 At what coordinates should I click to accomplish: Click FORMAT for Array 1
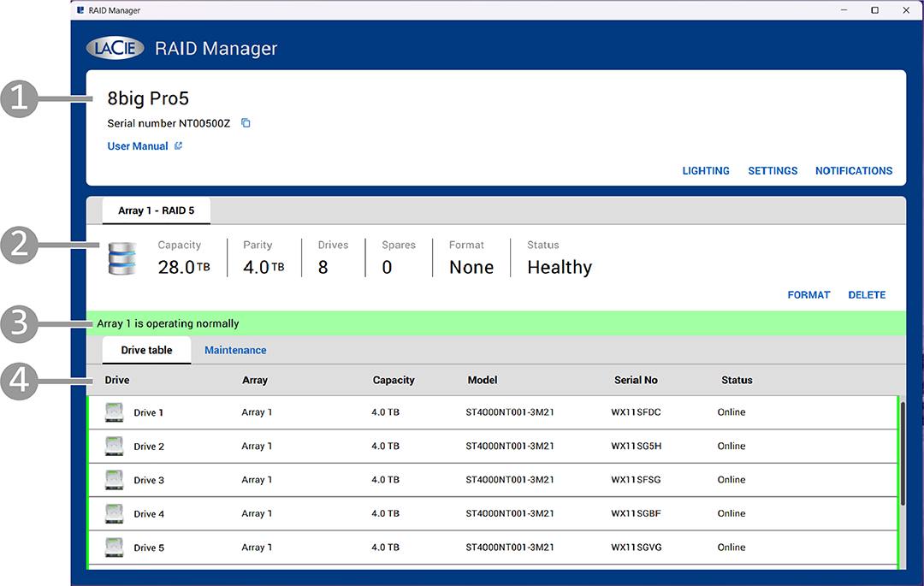pos(808,295)
